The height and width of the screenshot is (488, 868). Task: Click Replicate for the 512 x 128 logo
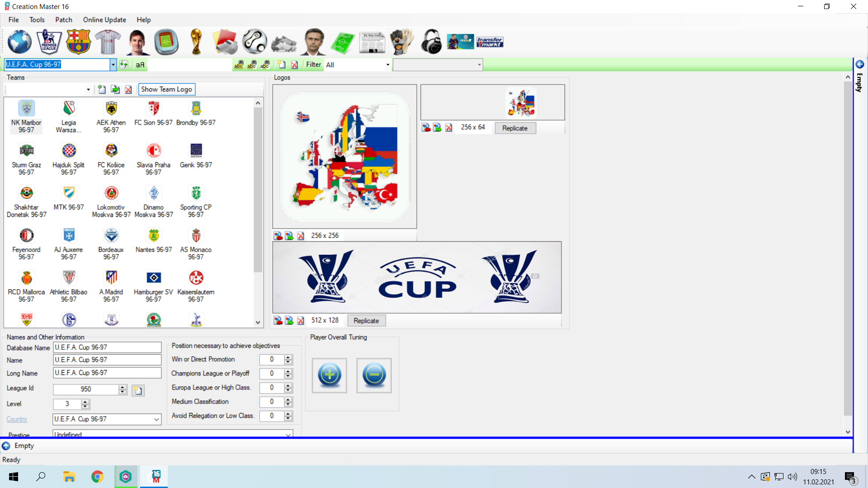366,321
